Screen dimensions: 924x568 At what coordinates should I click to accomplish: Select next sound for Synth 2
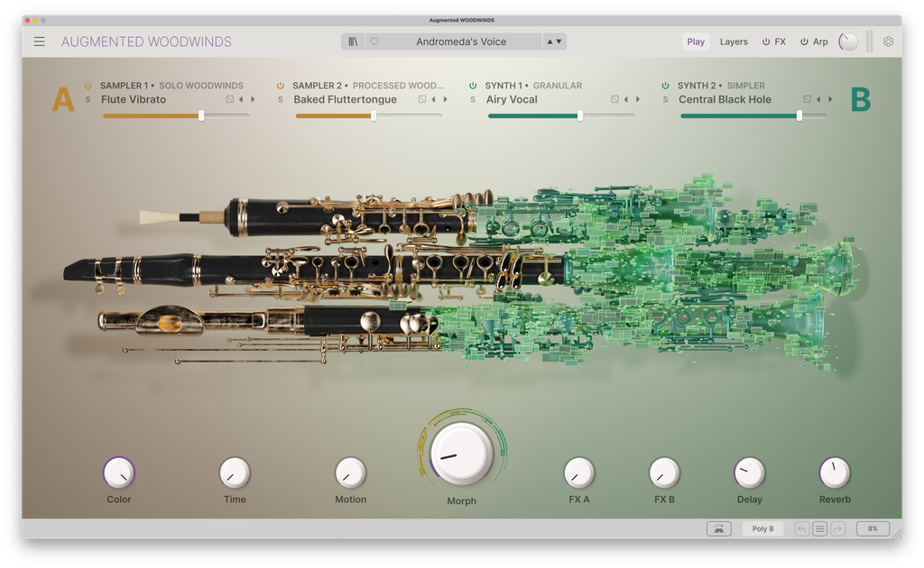tap(830, 99)
